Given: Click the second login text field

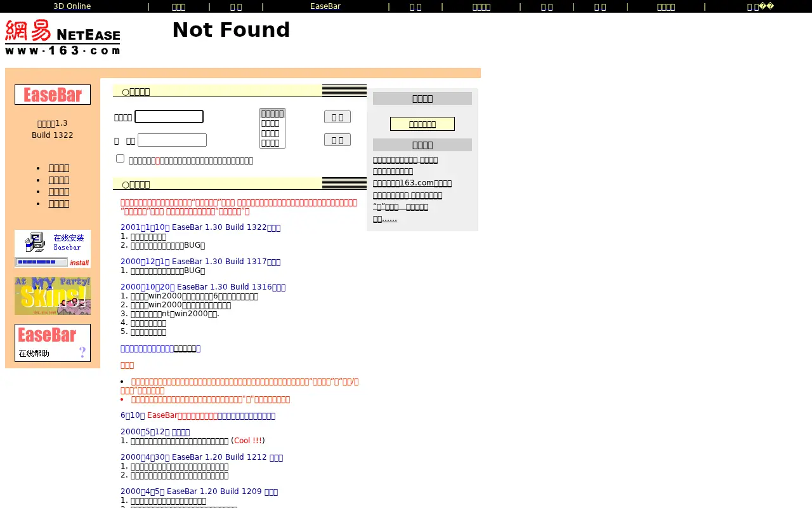Looking at the screenshot, I should pyautogui.click(x=172, y=140).
